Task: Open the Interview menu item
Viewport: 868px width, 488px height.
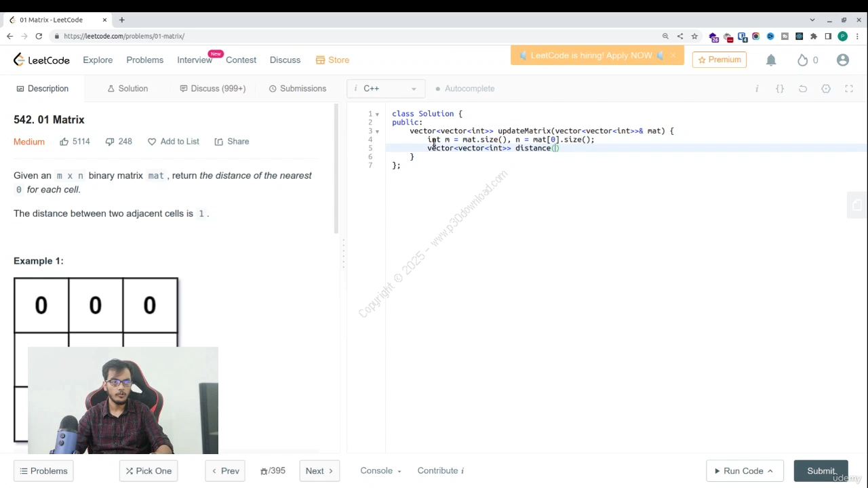Action: [195, 60]
